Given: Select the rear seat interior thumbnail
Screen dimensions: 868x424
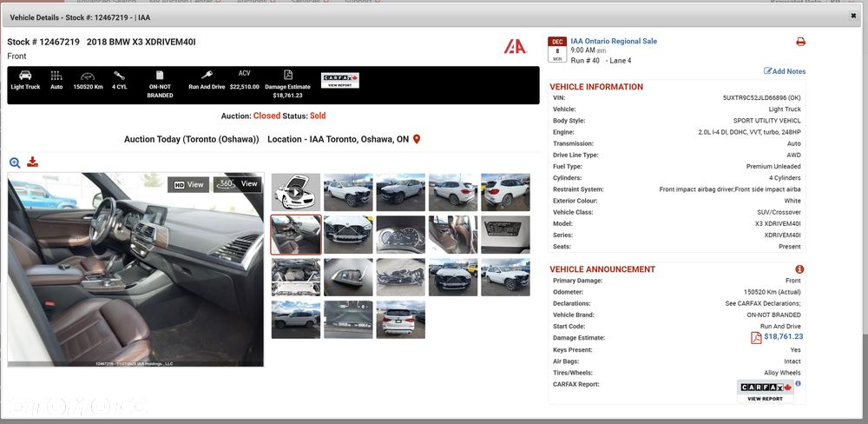Looking at the screenshot, I should pyautogui.click(x=453, y=235).
